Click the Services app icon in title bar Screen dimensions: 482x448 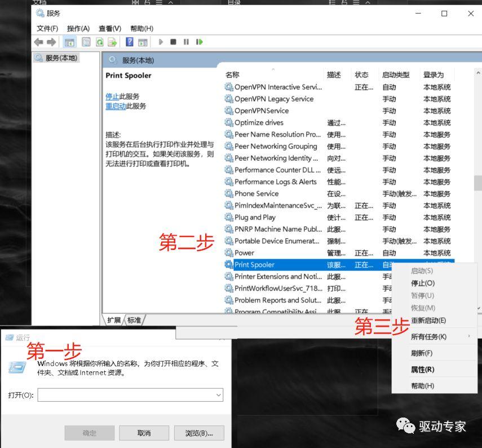(x=40, y=13)
